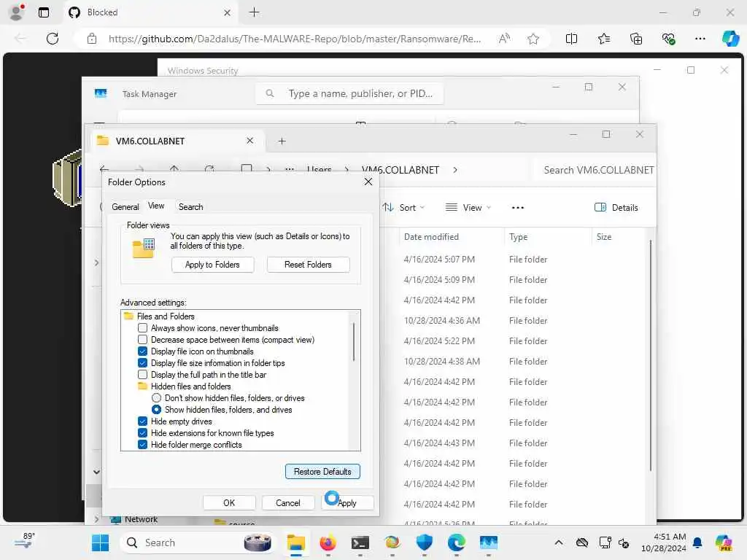This screenshot has width=747, height=560.
Task: Uncheck Display file icon on thumbnails
Action: coord(142,351)
